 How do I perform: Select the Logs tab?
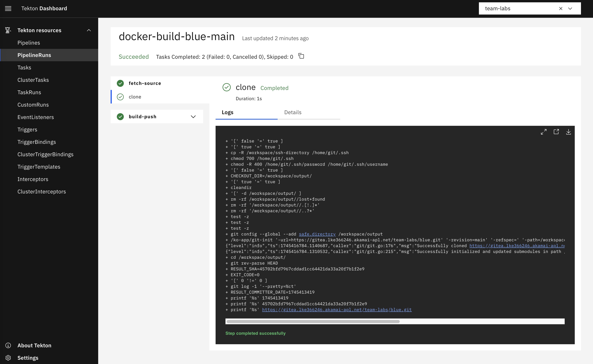tap(227, 112)
